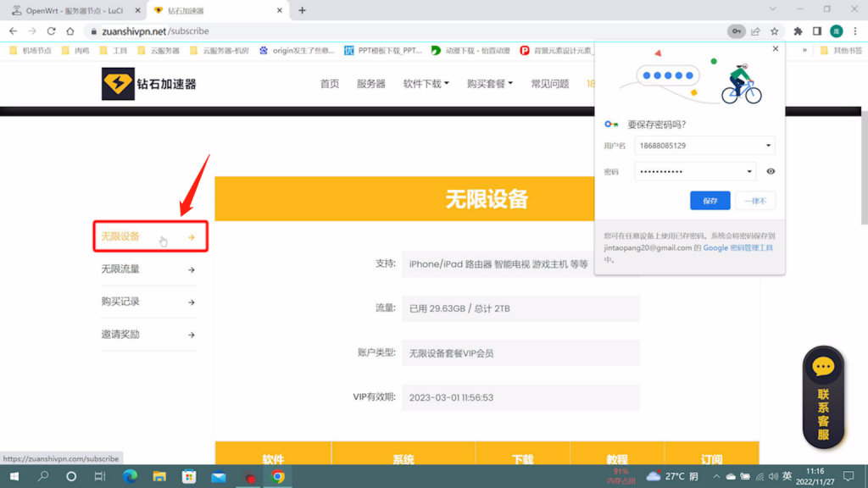Open the Windows Start menu
The image size is (868, 488).
point(14,476)
